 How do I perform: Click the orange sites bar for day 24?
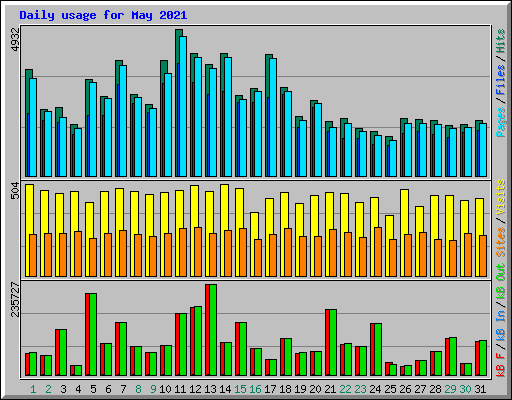pos(378,252)
